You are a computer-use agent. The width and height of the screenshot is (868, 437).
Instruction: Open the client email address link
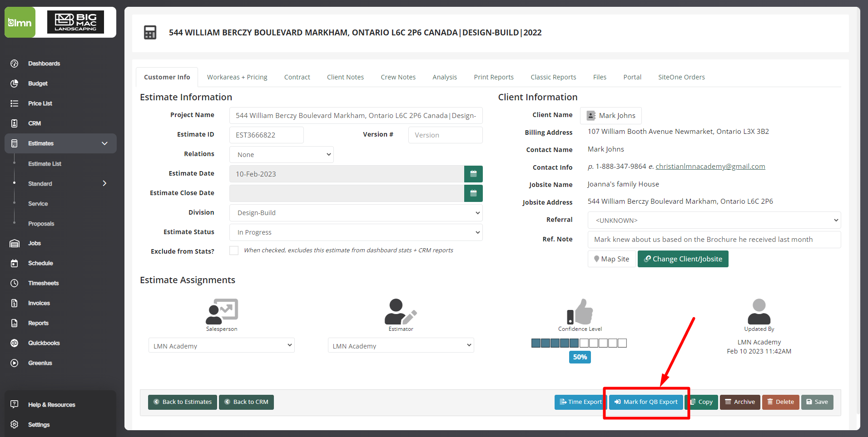click(x=710, y=167)
